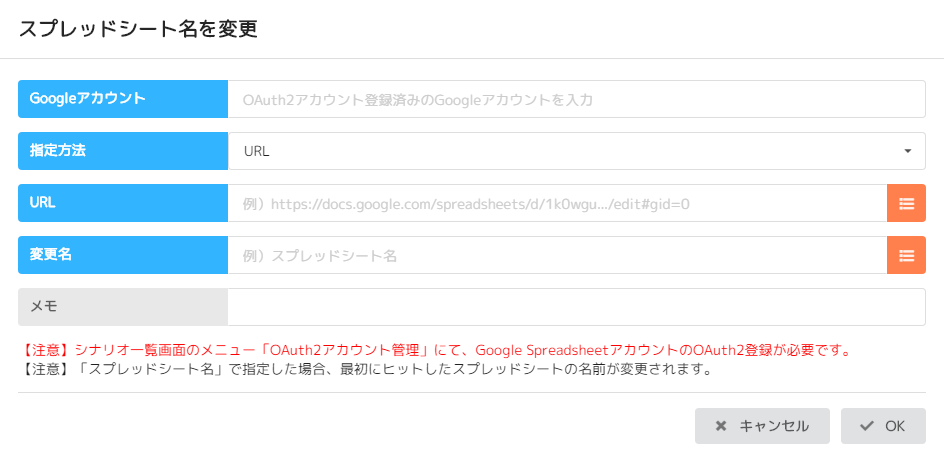This screenshot has height=464, width=944.
Task: Click the blue 変更名 label
Action: (123, 255)
